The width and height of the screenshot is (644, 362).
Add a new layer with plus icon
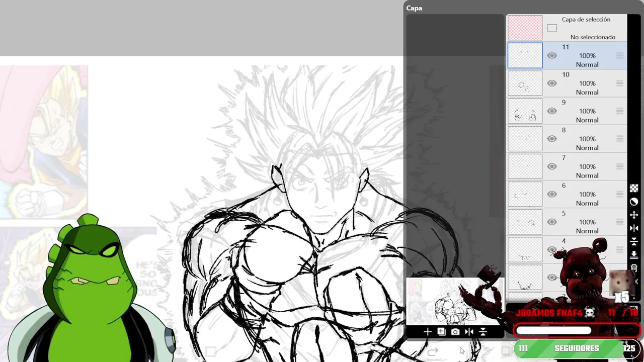pyautogui.click(x=427, y=332)
